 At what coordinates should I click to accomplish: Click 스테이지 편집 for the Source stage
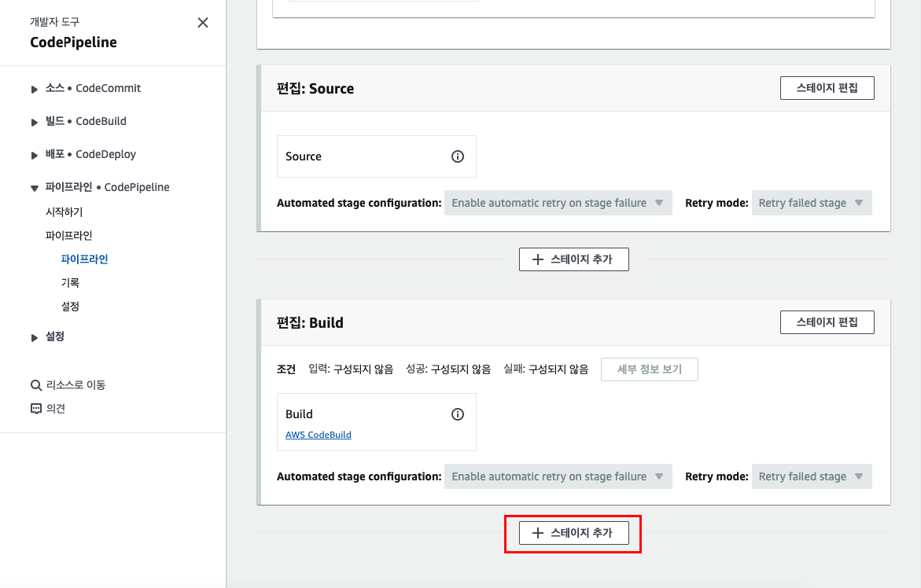coord(827,88)
